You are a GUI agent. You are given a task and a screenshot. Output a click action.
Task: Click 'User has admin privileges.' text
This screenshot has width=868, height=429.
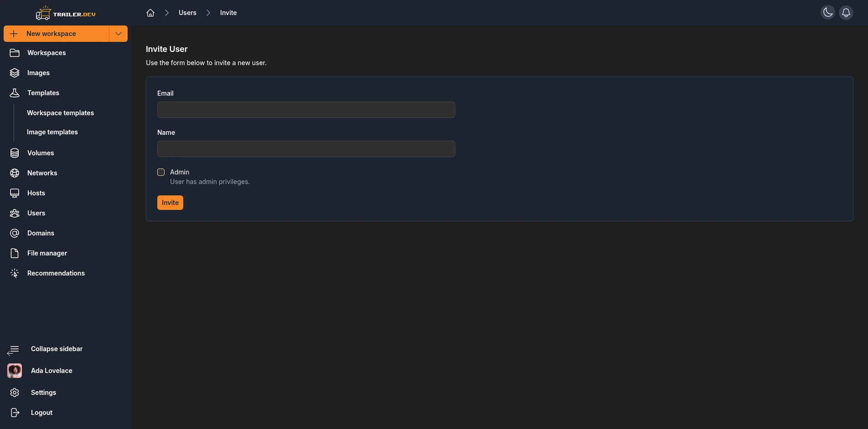click(210, 182)
